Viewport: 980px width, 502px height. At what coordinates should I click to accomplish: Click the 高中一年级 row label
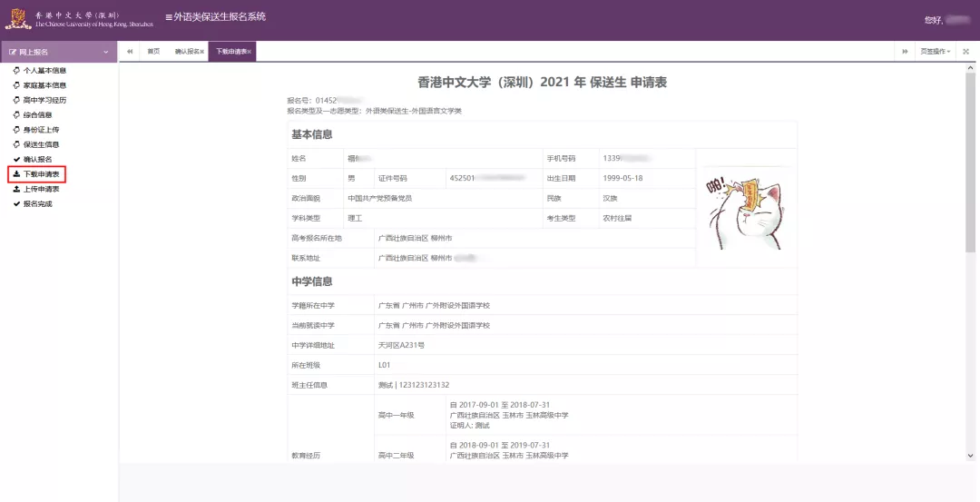[x=397, y=415]
